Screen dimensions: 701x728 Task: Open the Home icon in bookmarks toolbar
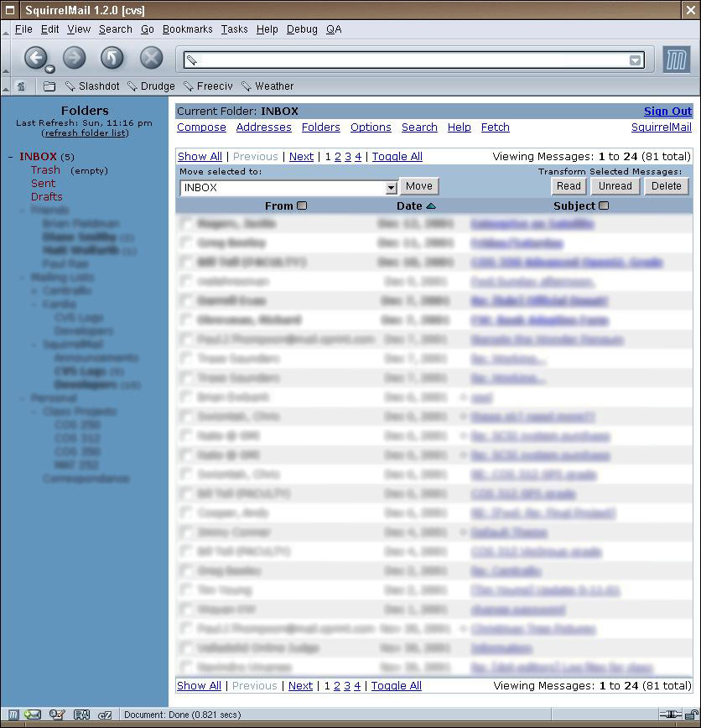pos(21,86)
